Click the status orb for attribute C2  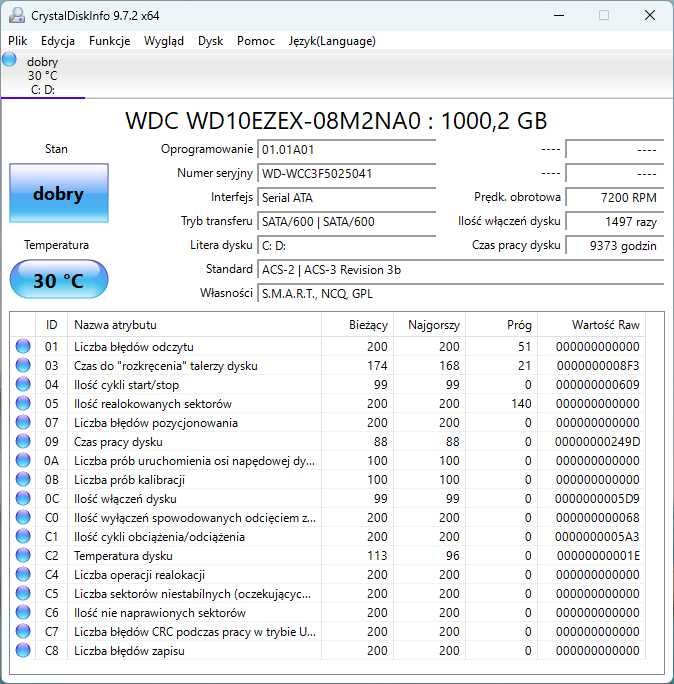[23, 555]
